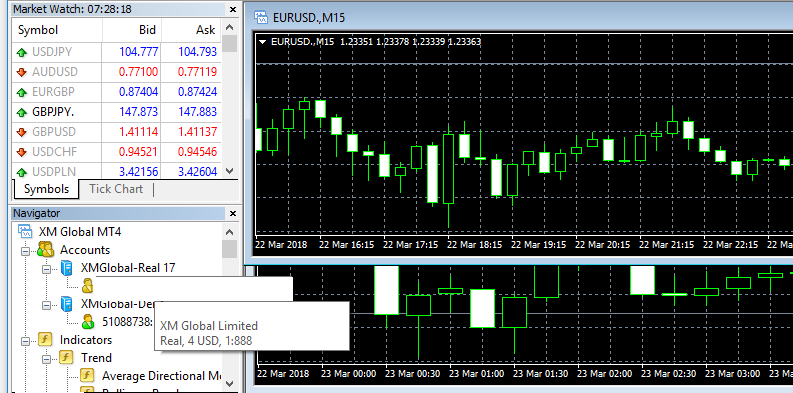This screenshot has width=793, height=393.
Task: Click the Market Watch scrollbar down arrow
Action: (x=230, y=171)
